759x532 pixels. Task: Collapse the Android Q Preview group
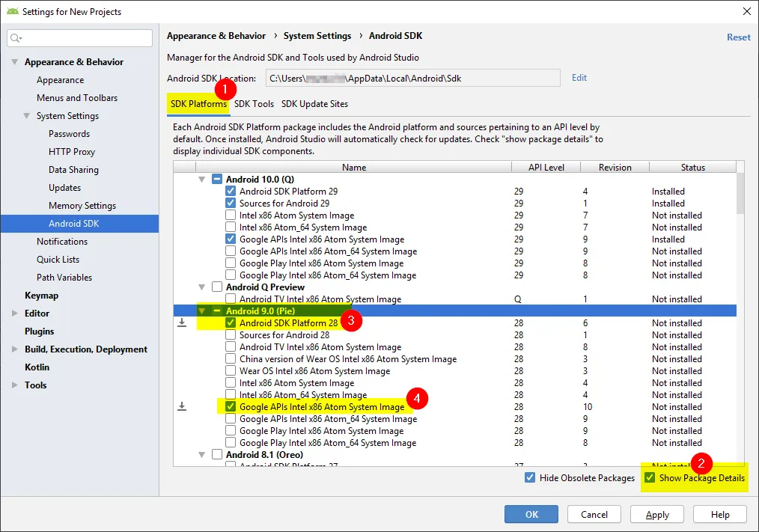click(202, 287)
